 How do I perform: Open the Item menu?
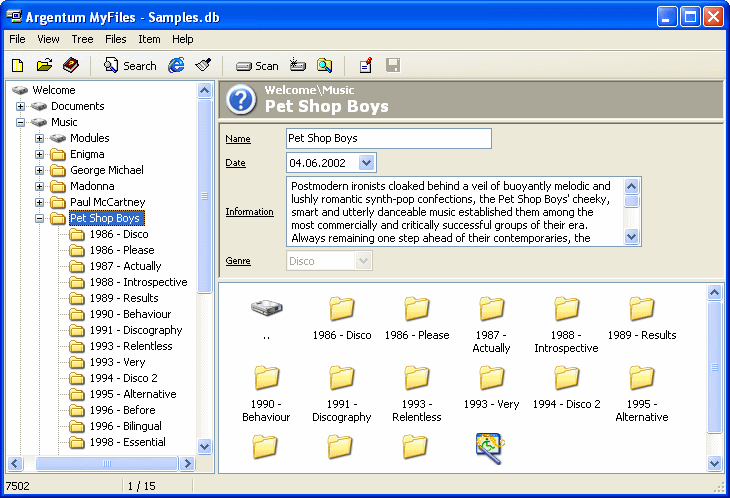(x=149, y=39)
